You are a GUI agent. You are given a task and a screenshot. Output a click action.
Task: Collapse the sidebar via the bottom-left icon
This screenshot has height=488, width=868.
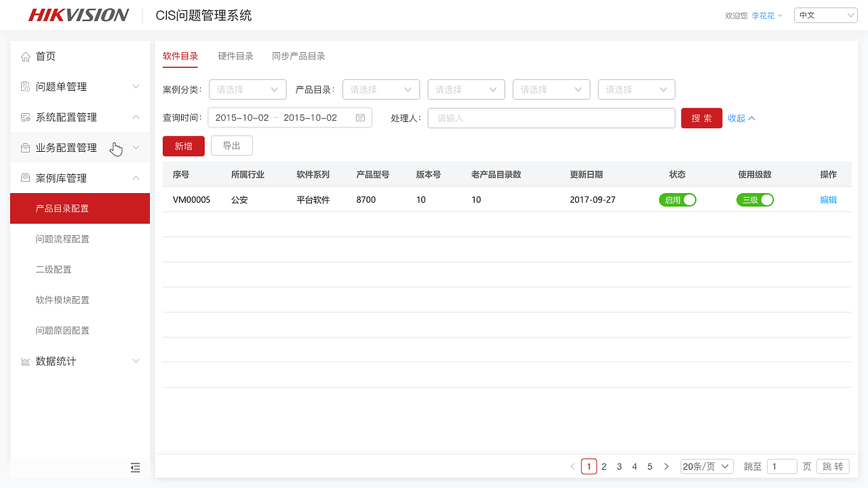click(135, 468)
